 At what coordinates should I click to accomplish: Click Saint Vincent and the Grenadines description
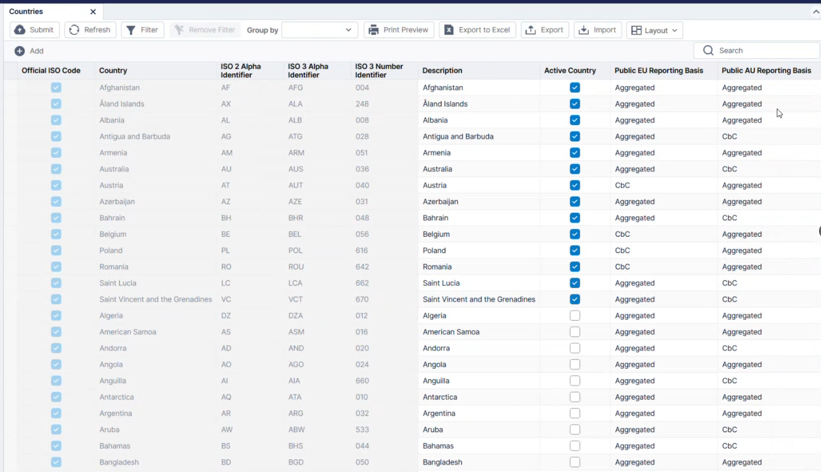(479, 299)
